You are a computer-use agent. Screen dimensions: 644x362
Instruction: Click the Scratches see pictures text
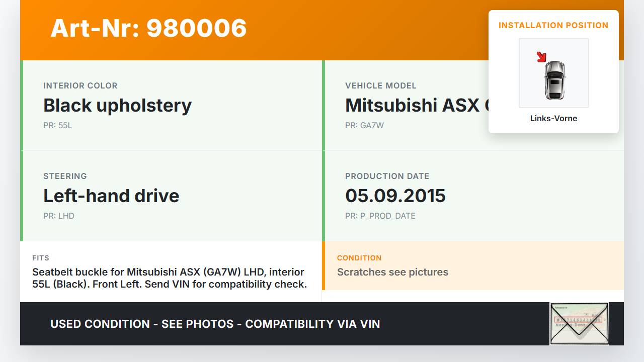click(x=392, y=273)
